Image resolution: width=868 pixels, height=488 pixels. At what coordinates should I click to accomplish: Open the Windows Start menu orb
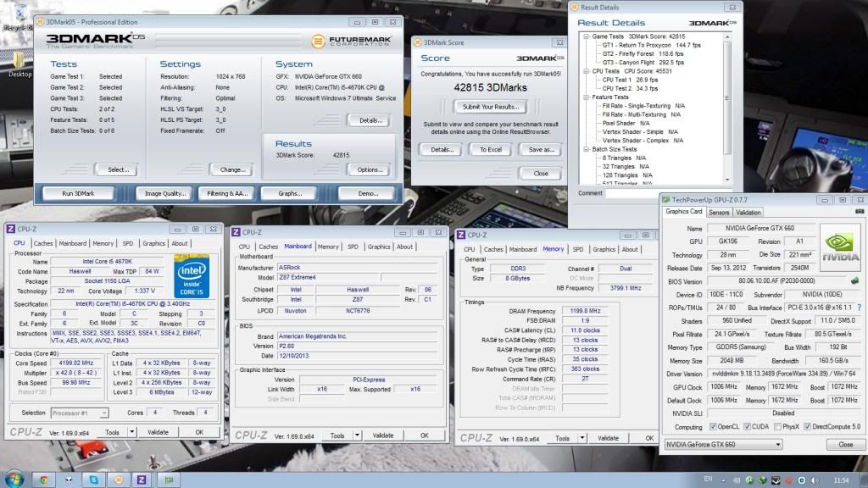14,480
